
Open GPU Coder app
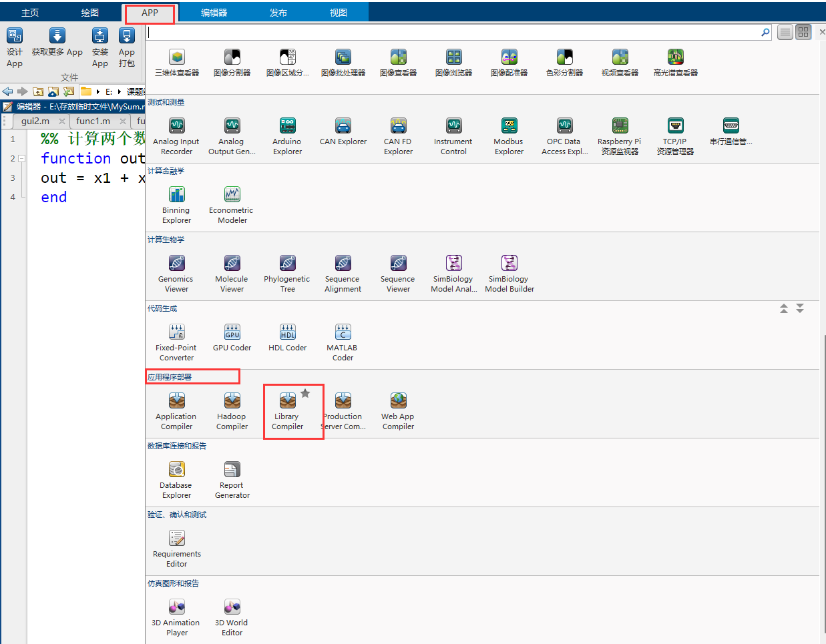pos(232,338)
